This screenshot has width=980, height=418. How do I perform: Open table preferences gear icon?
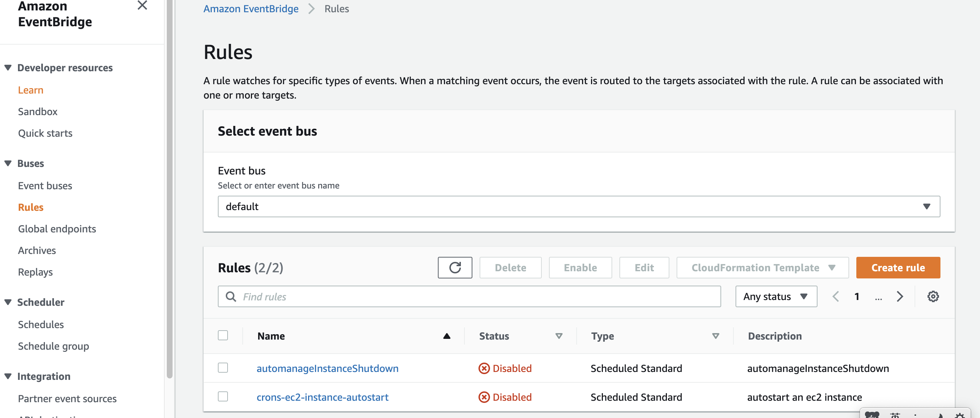(933, 296)
